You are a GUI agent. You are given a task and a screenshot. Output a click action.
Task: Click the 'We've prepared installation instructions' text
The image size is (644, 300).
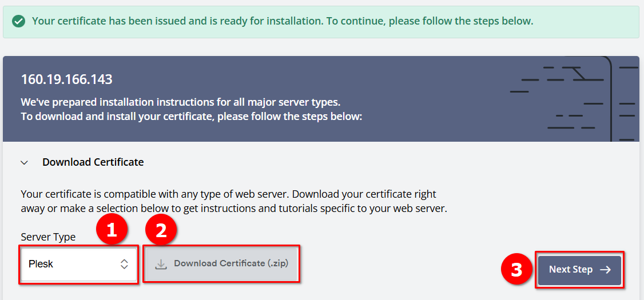point(181,102)
